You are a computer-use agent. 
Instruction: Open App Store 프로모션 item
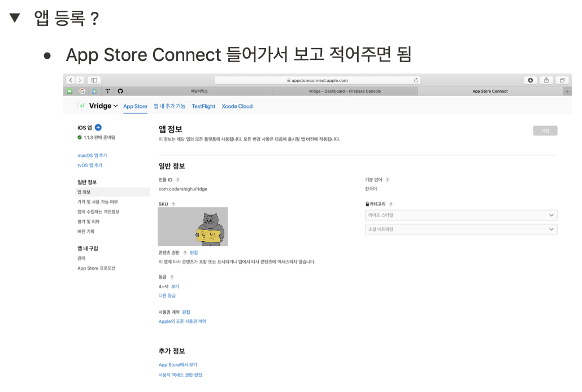pyautogui.click(x=97, y=268)
